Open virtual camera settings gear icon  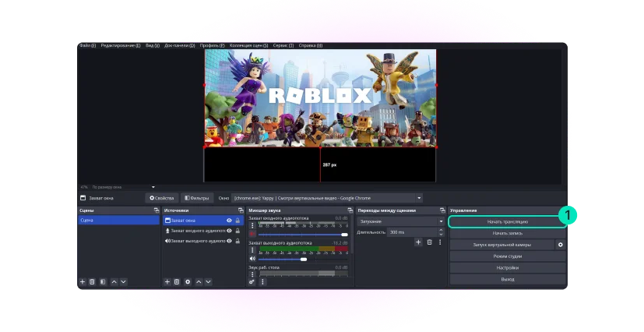560,245
